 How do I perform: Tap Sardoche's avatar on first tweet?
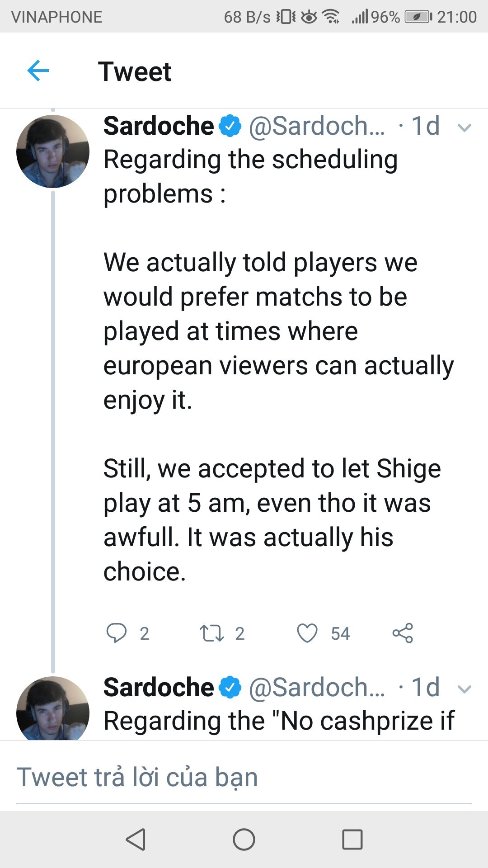tap(53, 151)
